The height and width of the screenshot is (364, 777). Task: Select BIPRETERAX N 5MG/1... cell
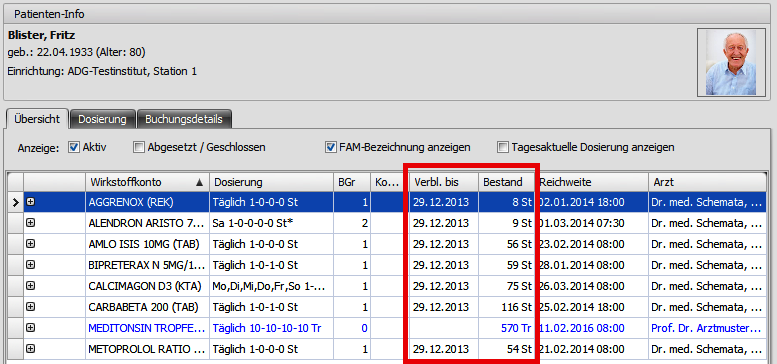[x=147, y=265]
